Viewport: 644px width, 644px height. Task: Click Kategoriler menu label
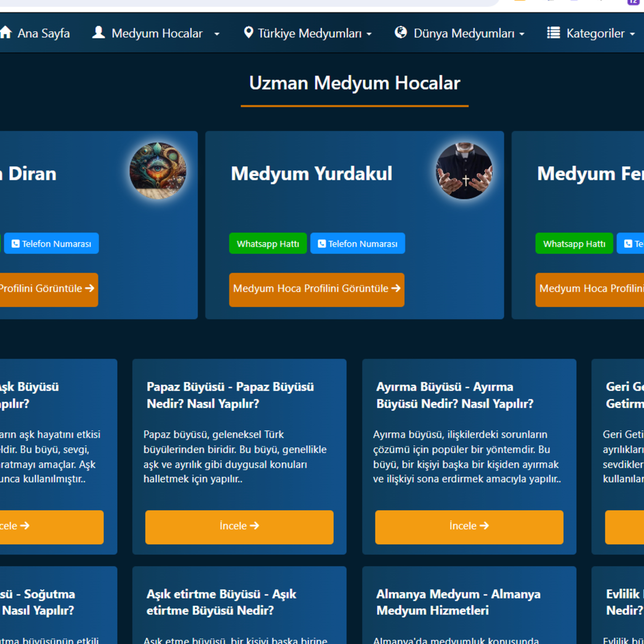[595, 33]
